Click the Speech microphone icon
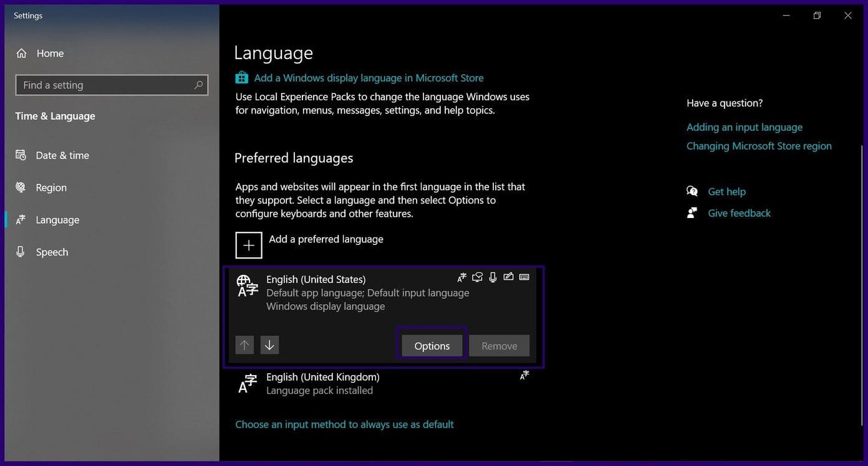This screenshot has height=466, width=868. 21,252
